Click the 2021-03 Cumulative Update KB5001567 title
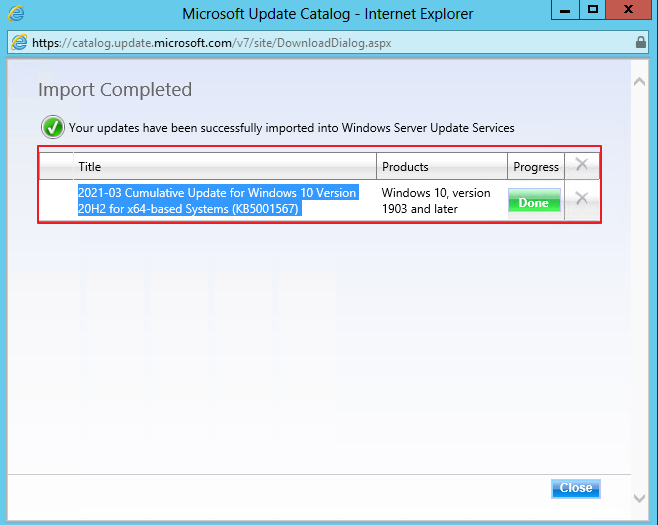Viewport: 658px width, 525px height. (x=218, y=201)
